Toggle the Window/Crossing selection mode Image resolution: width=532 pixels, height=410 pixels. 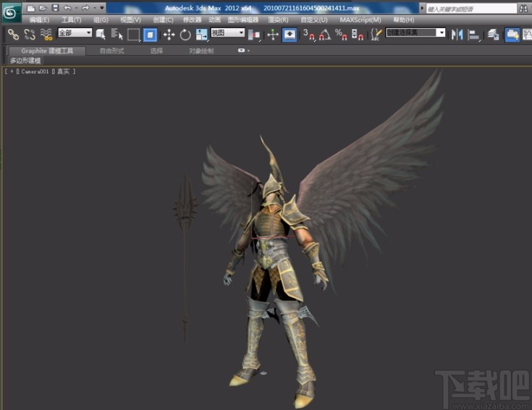150,35
